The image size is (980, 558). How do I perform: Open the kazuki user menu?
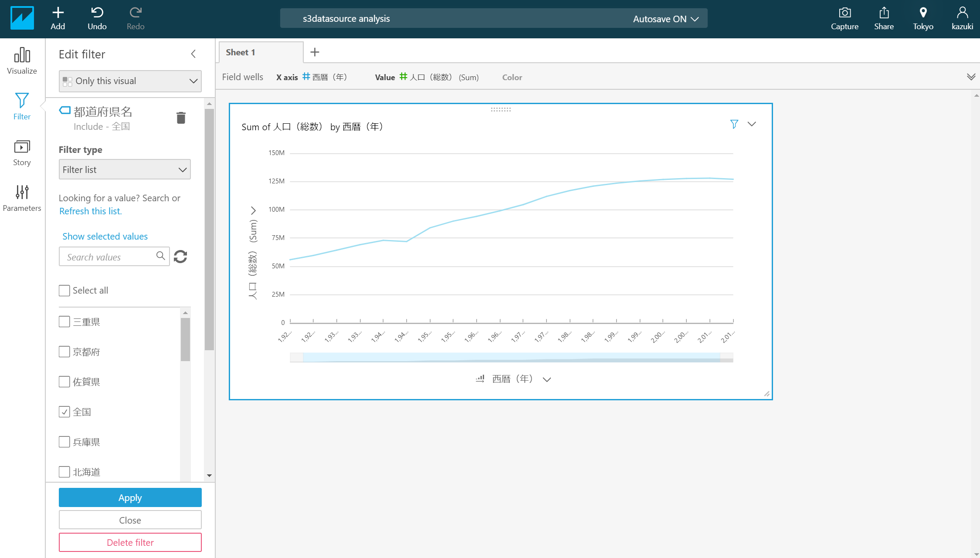click(962, 17)
